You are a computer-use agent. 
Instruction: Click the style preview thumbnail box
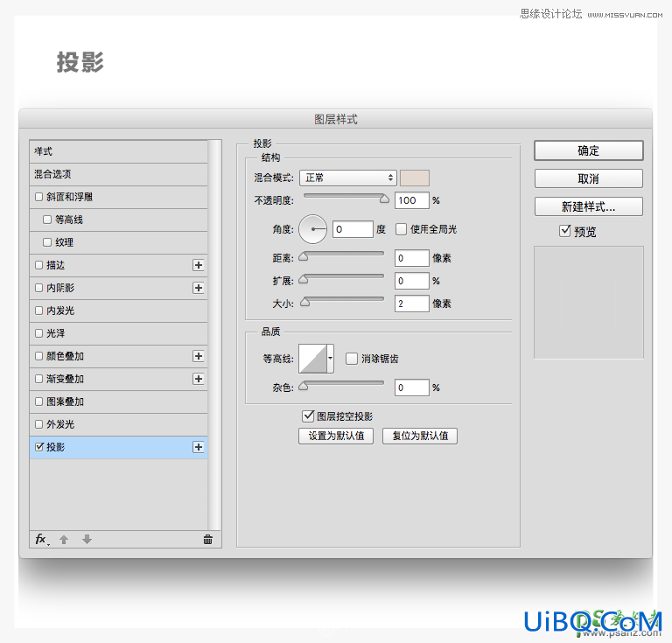tap(588, 303)
